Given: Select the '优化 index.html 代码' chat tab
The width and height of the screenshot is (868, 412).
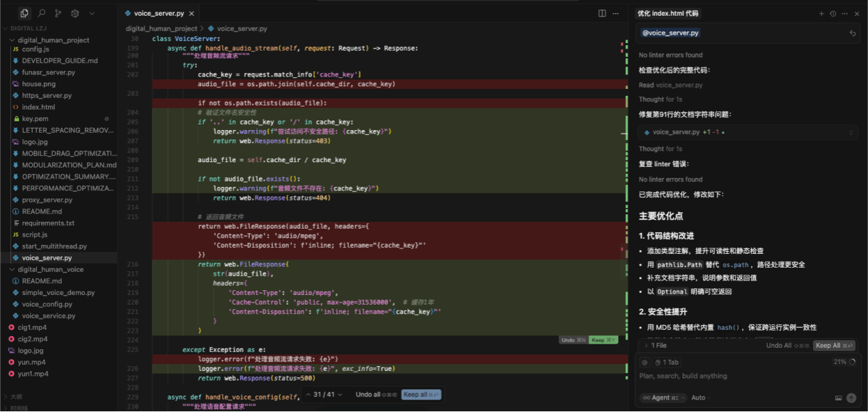Looking at the screenshot, I should pos(667,13).
